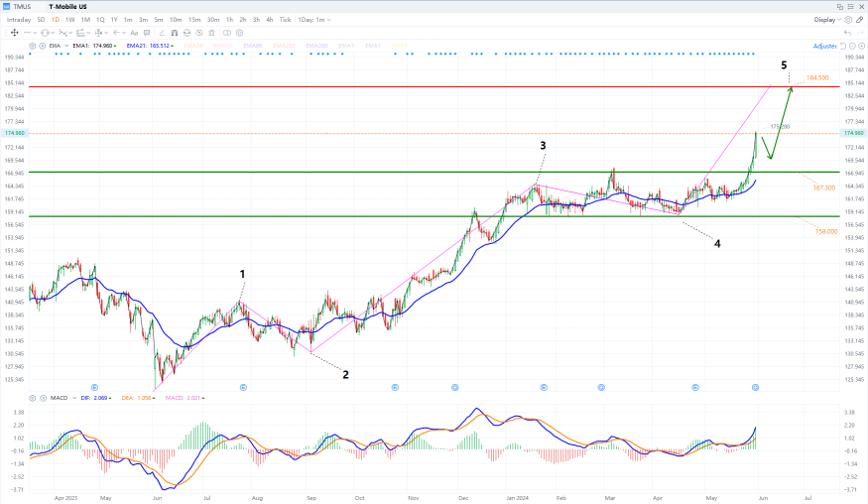Expand the EMA indicator dropdown
Screen dimensions: 868x504
coord(66,46)
